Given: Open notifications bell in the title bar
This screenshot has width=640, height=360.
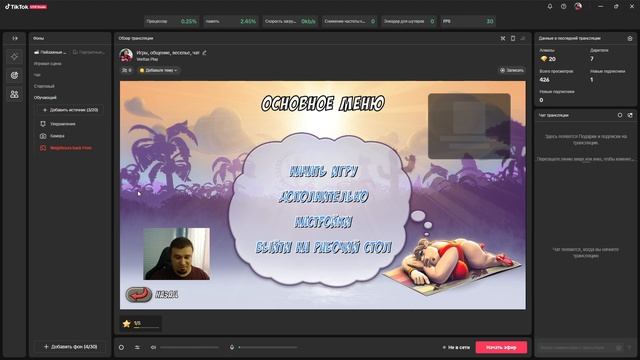Looking at the screenshot, I should click(x=550, y=7).
